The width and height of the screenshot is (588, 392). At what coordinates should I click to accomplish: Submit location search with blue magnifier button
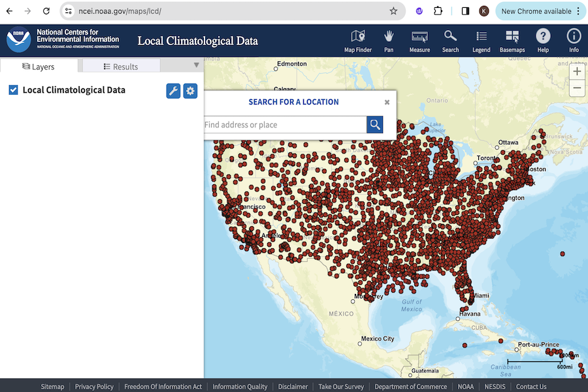coord(374,125)
